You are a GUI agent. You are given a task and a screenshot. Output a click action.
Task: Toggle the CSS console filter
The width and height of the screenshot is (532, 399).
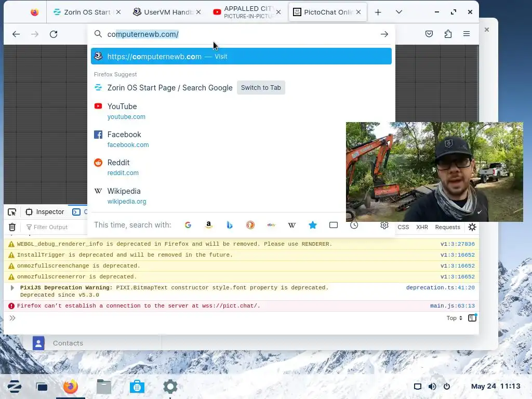[403, 227]
